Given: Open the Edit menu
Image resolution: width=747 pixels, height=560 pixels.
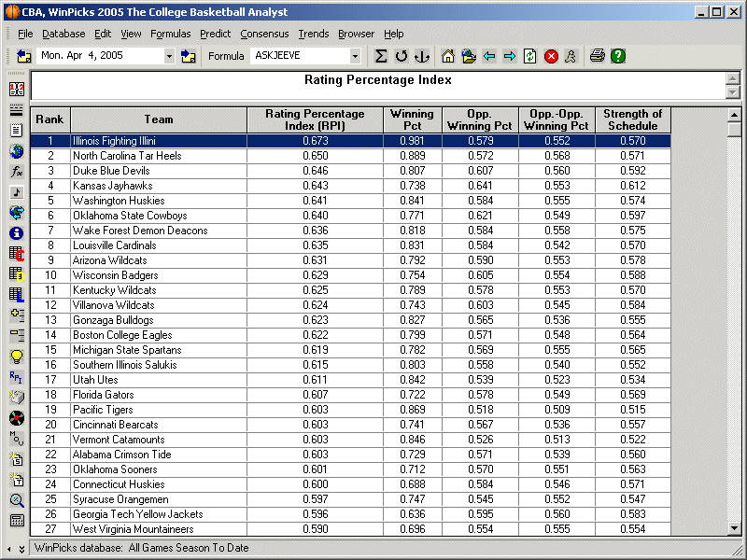Looking at the screenshot, I should [103, 34].
